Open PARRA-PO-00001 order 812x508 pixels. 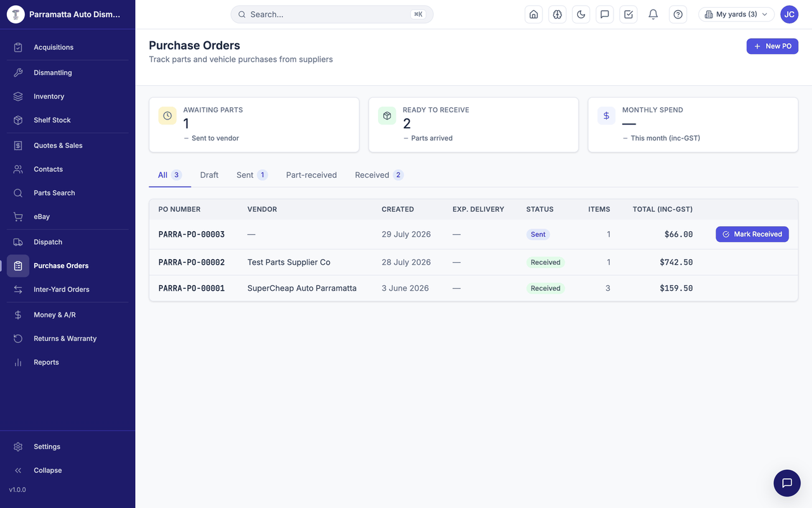(x=192, y=288)
